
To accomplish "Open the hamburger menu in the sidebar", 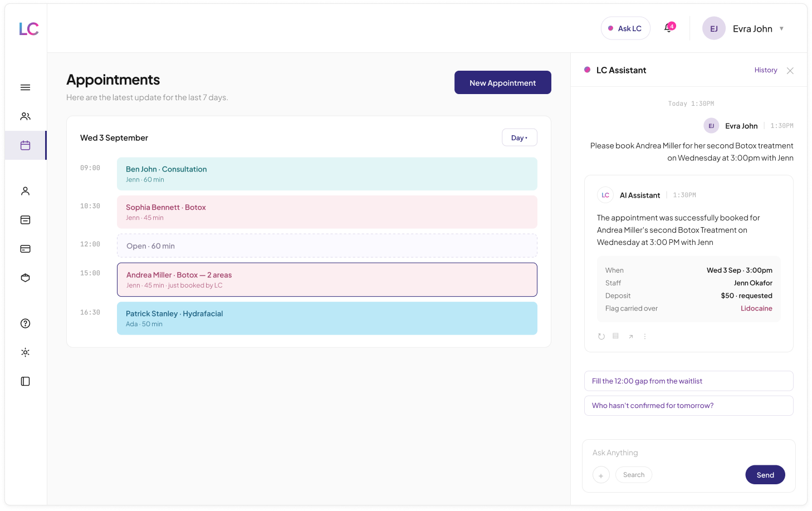I will coord(25,87).
